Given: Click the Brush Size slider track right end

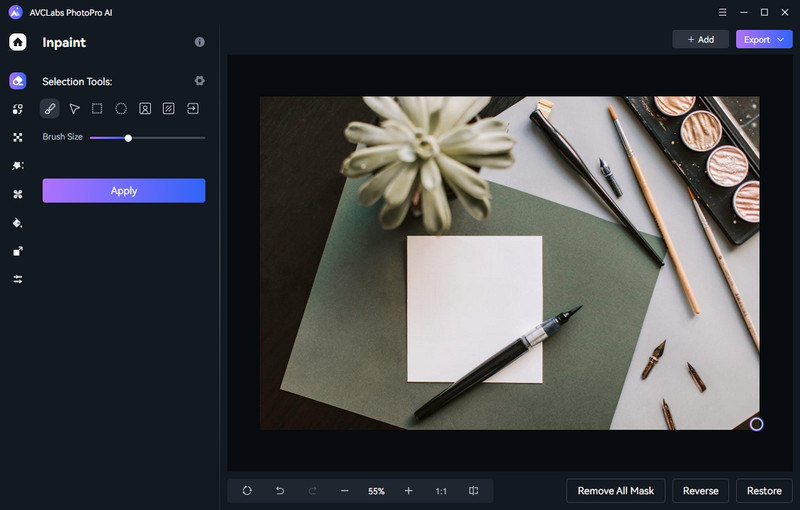Looking at the screenshot, I should pyautogui.click(x=203, y=138).
